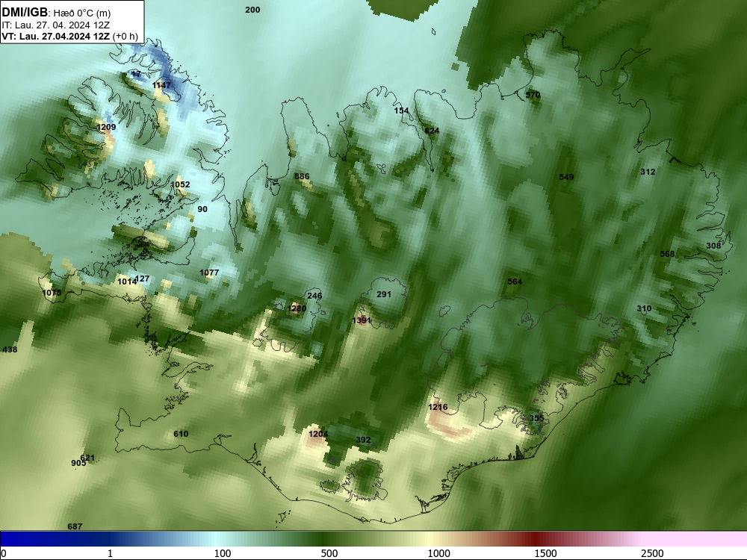The height and width of the screenshot is (560, 747).
Task: Click the 886 height label
Action: 302,176
